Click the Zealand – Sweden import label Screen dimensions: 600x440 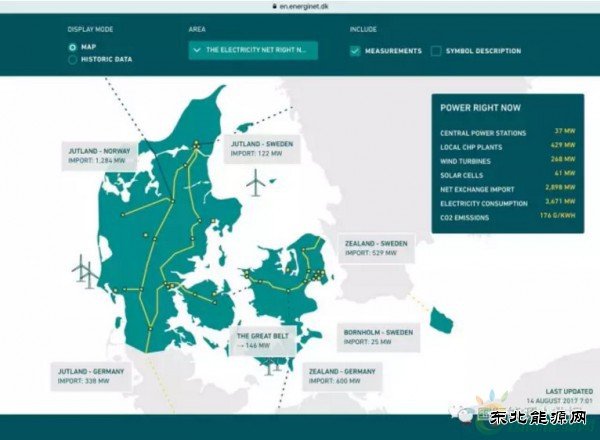(x=374, y=247)
